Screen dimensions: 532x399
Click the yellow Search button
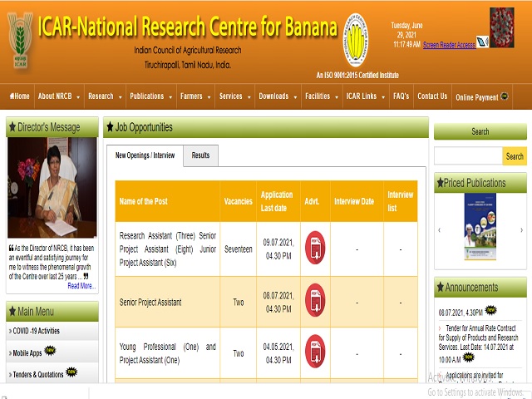(515, 156)
